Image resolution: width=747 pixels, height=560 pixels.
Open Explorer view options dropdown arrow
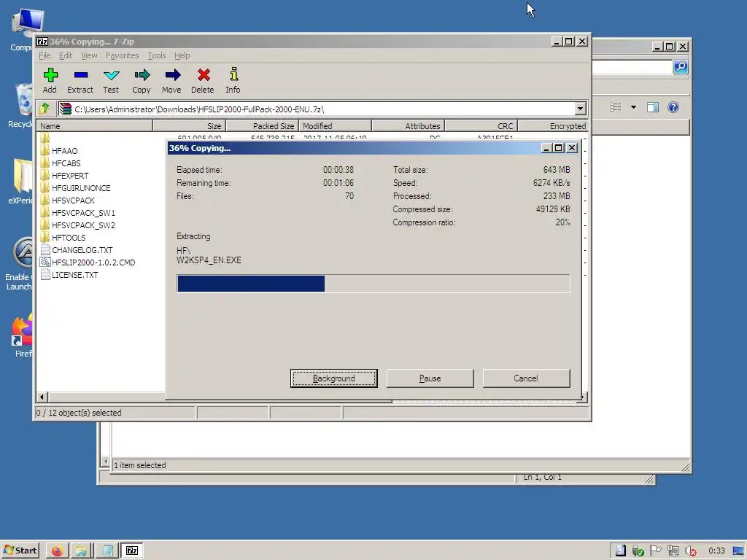click(x=634, y=107)
